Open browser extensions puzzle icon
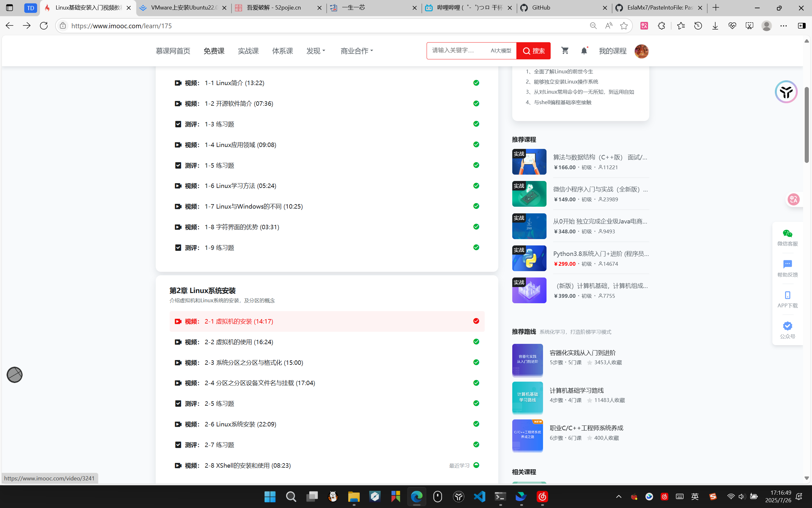Image resolution: width=812 pixels, height=508 pixels. 661,26
